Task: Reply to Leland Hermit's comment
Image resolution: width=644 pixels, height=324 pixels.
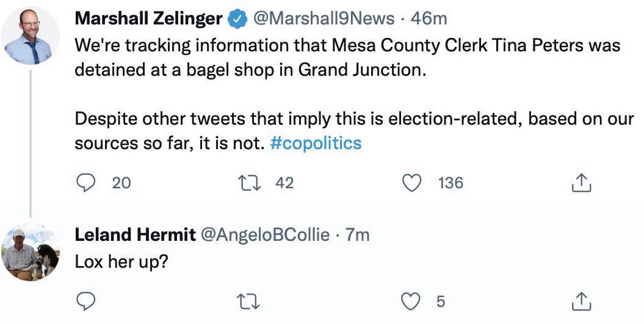Action: coord(88,301)
